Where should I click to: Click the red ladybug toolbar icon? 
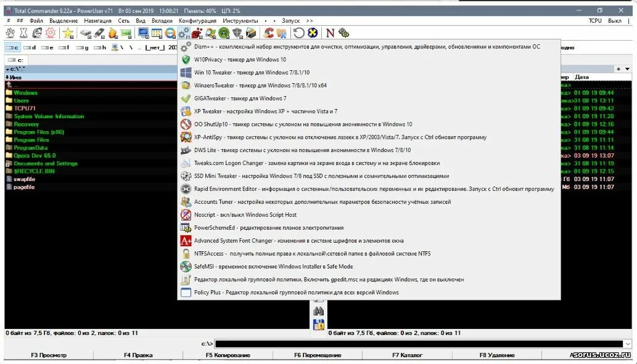click(x=197, y=33)
